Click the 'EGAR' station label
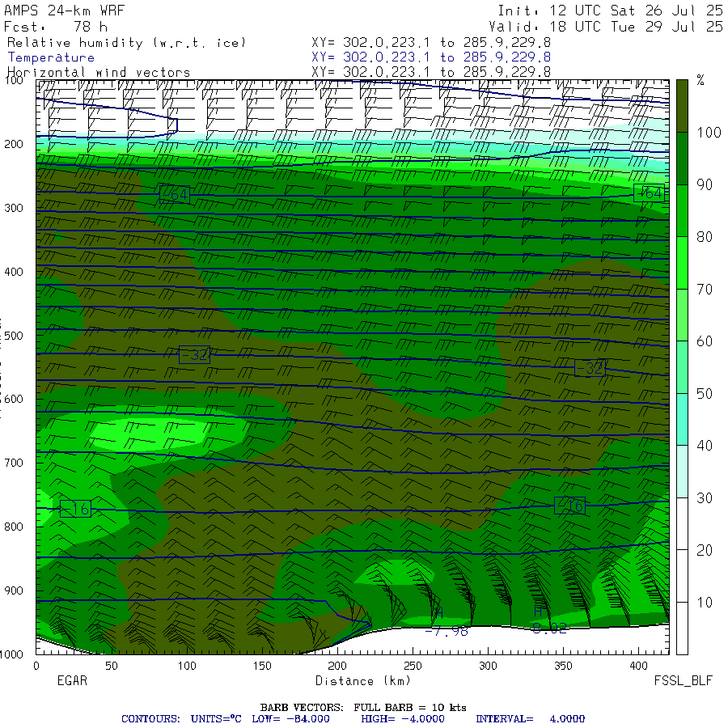728x728 pixels. click(72, 680)
